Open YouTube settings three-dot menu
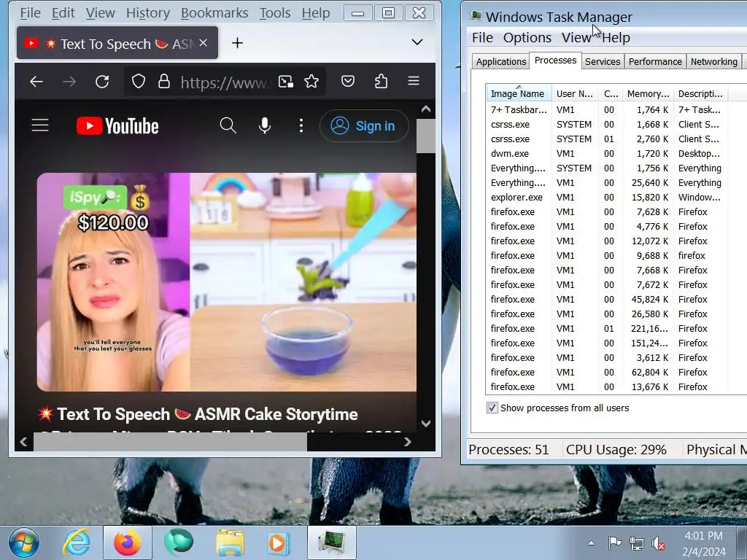Image resolution: width=747 pixels, height=560 pixels. [301, 125]
